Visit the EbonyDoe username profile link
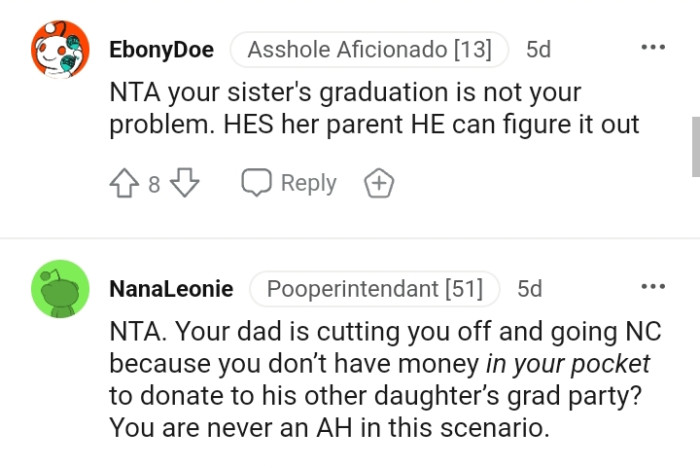The image size is (700, 468). click(161, 49)
